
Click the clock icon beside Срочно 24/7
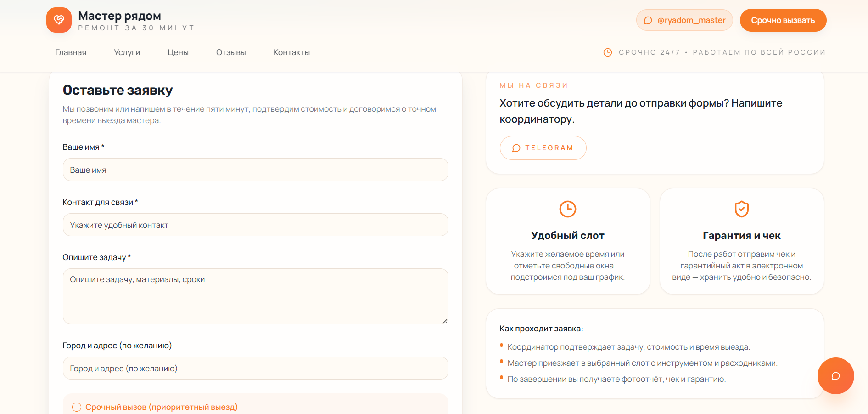click(608, 52)
